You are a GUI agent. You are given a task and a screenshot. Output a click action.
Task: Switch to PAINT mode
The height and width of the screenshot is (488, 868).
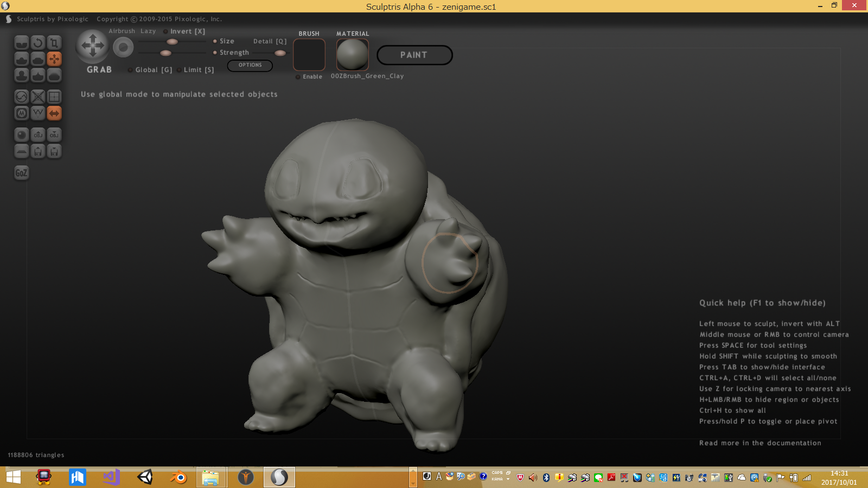pos(414,55)
